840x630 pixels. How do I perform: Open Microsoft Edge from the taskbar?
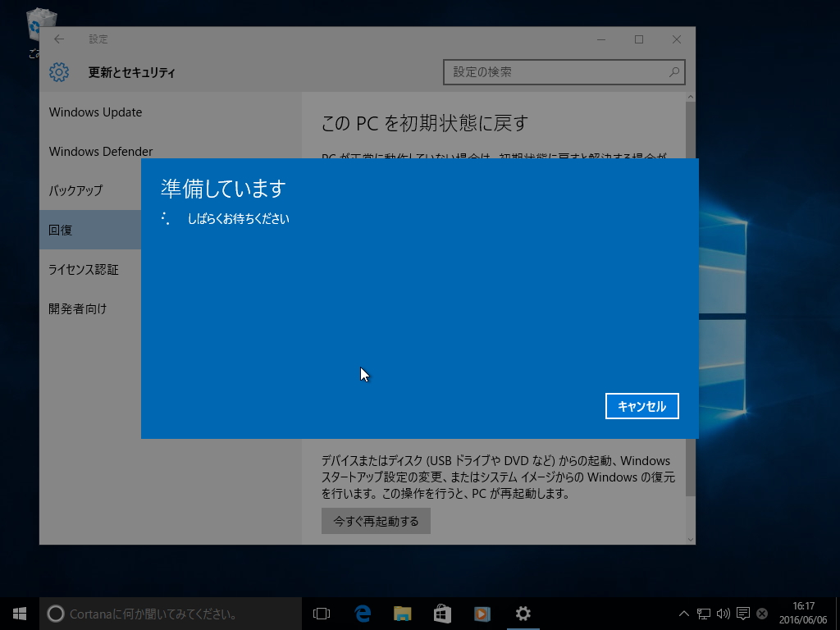[x=362, y=613]
